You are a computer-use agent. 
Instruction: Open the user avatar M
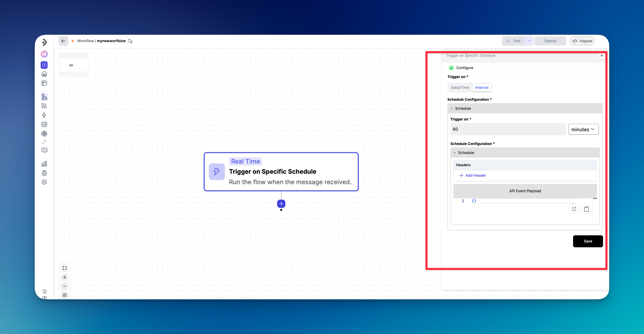click(x=44, y=54)
